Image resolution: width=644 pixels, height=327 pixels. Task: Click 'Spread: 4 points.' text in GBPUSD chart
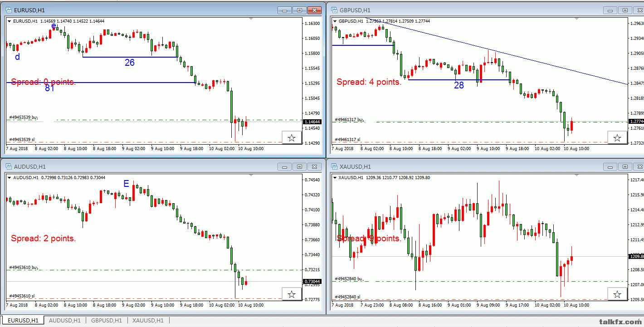click(x=369, y=82)
